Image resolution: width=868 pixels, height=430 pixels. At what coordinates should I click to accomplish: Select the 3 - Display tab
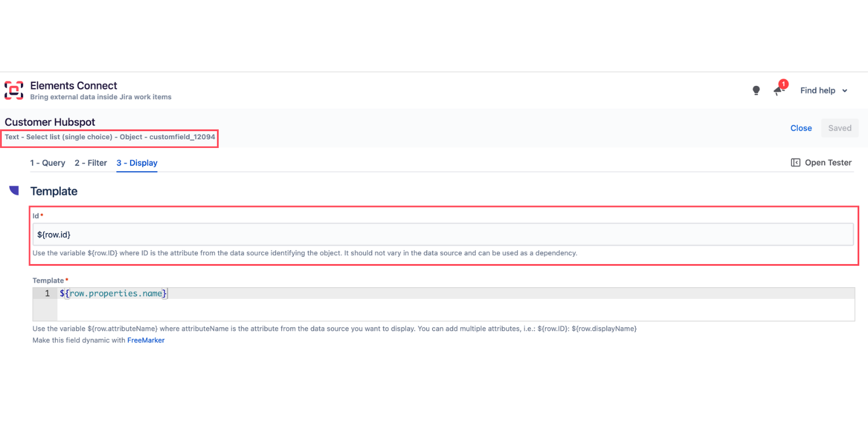point(137,163)
